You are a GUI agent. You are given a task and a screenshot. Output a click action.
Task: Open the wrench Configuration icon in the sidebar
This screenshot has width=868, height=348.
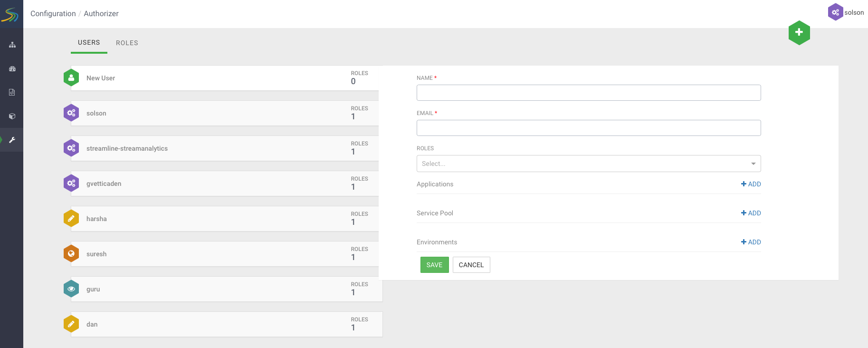click(x=12, y=140)
